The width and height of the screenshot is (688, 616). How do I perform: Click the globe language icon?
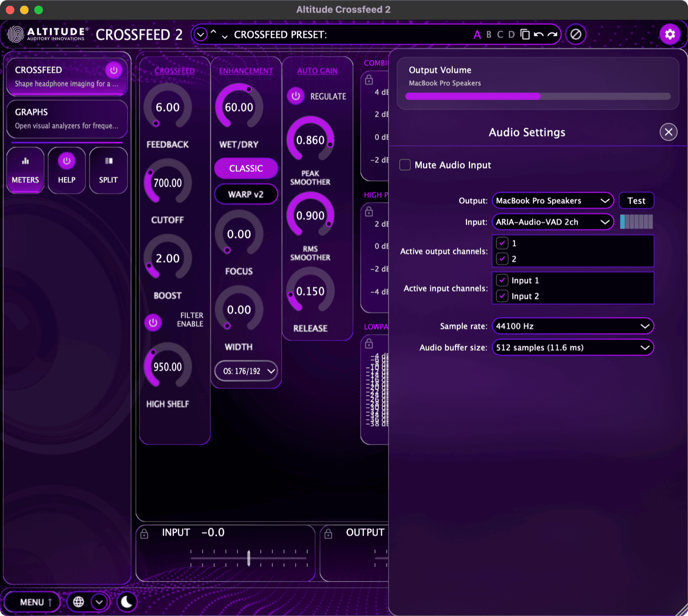[79, 602]
